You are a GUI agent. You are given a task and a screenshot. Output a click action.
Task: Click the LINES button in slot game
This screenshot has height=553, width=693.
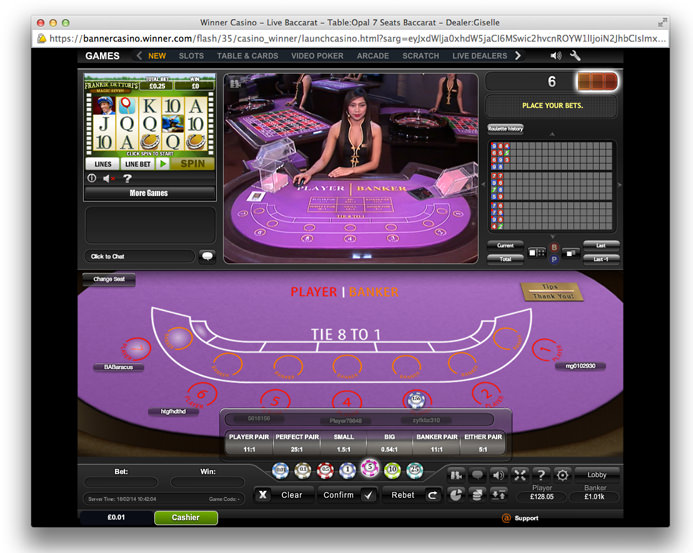[103, 164]
